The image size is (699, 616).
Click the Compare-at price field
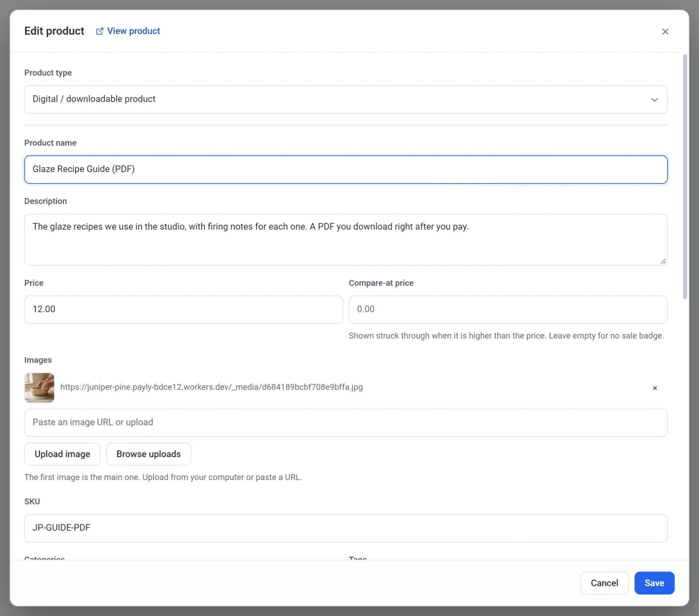pyautogui.click(x=508, y=310)
